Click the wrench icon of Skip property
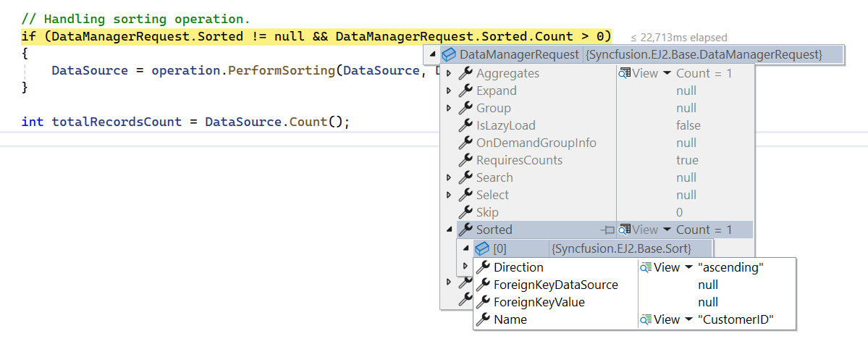Viewport: 868px width, 344px height. point(465,212)
